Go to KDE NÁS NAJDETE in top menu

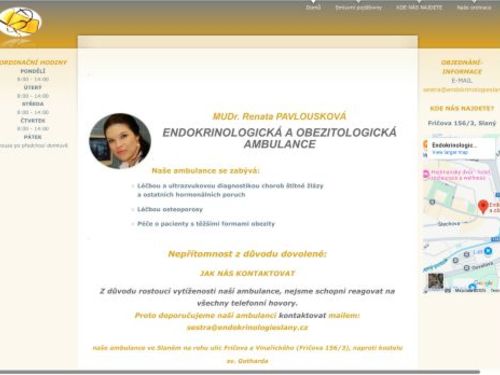coord(419,7)
